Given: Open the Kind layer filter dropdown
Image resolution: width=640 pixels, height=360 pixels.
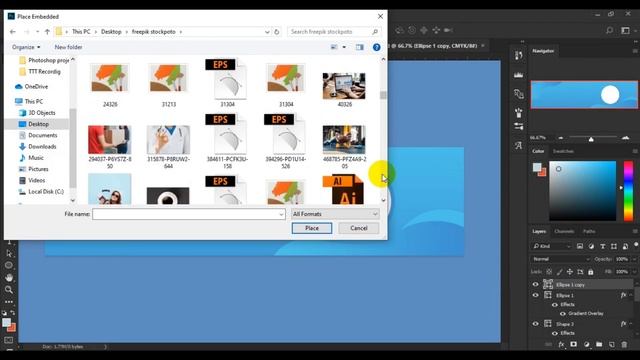Looking at the screenshot, I should (x=551, y=246).
